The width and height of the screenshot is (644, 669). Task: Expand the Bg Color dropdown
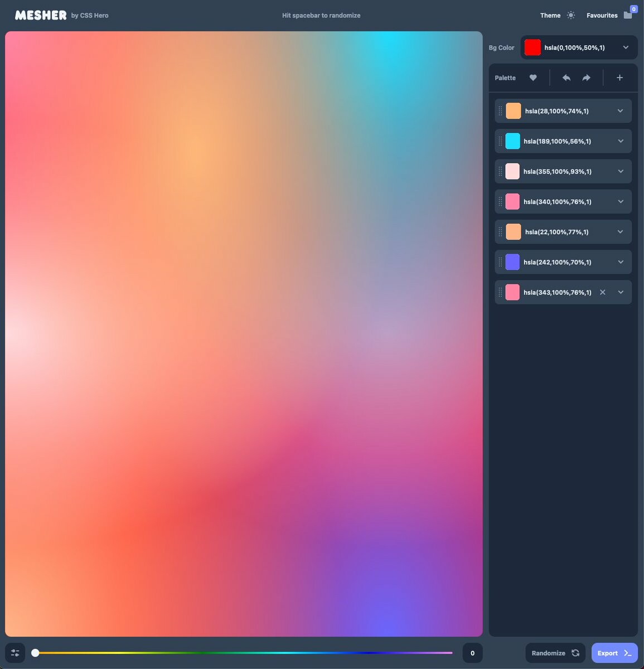(x=626, y=47)
